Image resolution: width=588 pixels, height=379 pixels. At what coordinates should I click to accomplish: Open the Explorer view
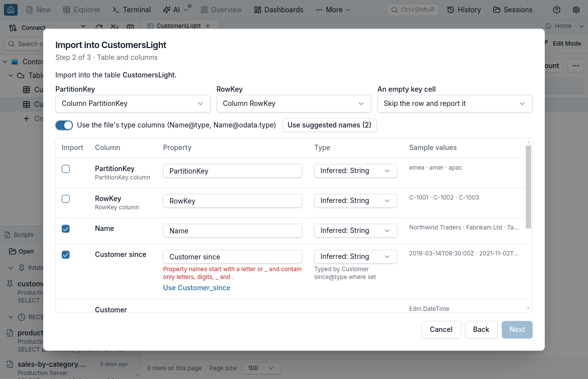pos(82,10)
